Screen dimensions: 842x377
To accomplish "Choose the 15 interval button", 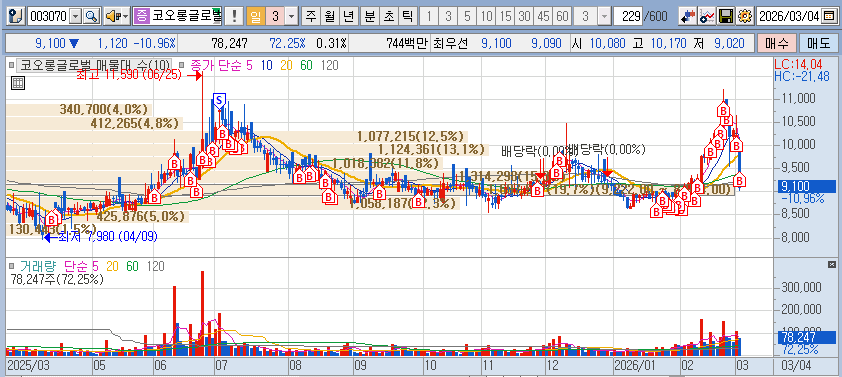I will pos(505,17).
